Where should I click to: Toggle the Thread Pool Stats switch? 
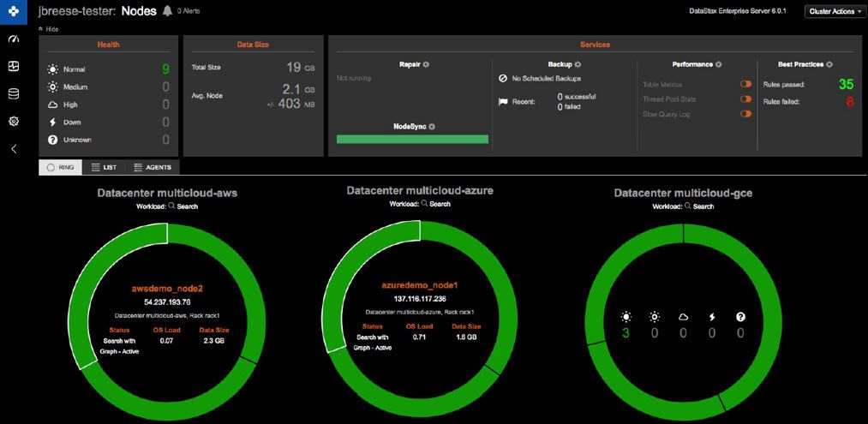point(745,99)
